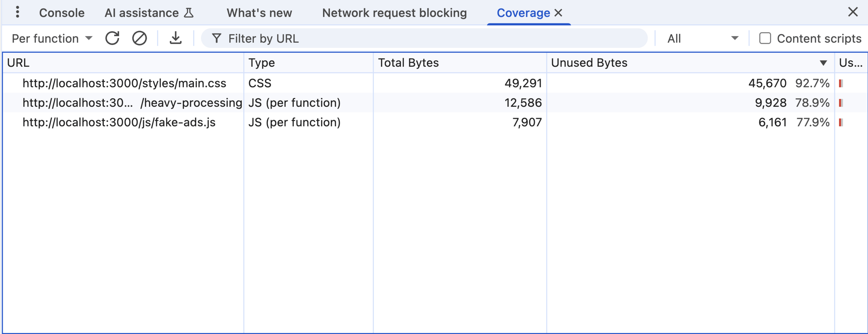The width and height of the screenshot is (868, 334).
Task: Switch to the What's new tab
Action: point(259,13)
